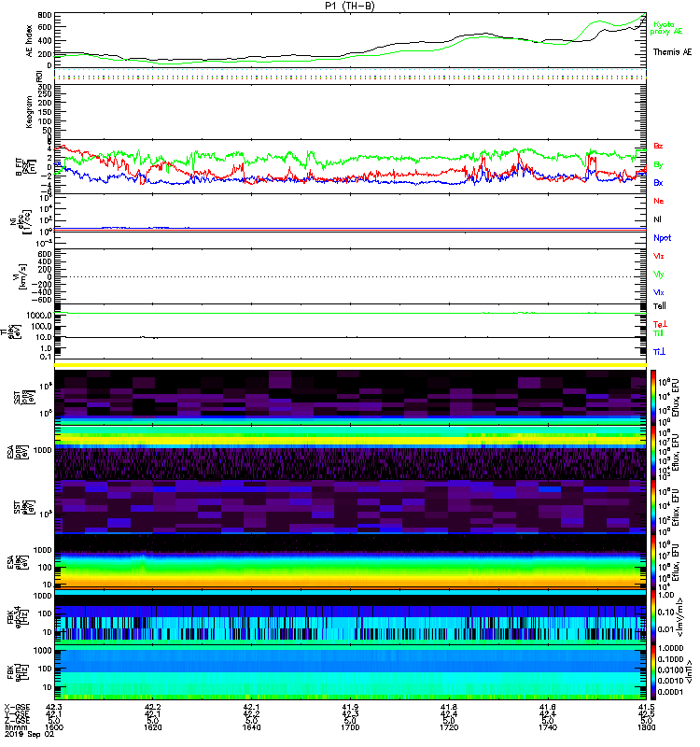This screenshot has width=700, height=747.
Task: Click the 1800 time tick label
Action: coord(646,727)
